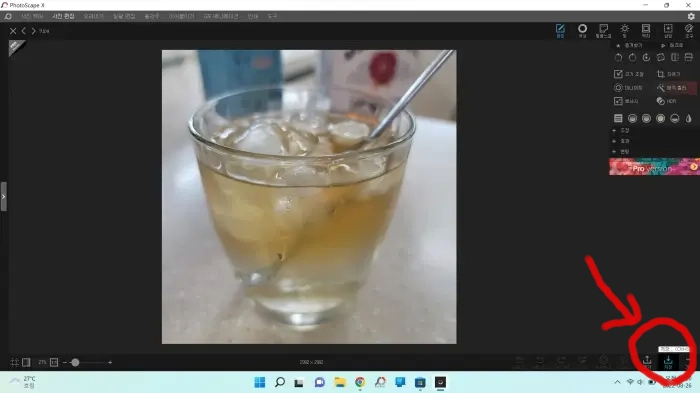Open the 인쇄 tab
The image size is (700, 393).
click(x=253, y=16)
